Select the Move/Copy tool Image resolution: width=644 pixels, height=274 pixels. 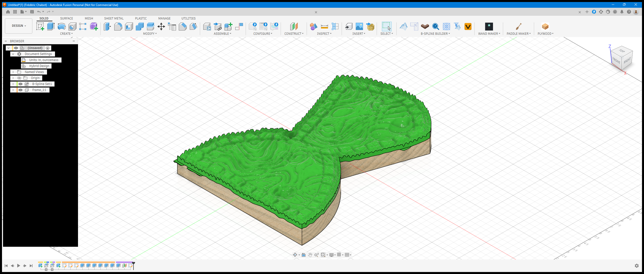pyautogui.click(x=161, y=26)
